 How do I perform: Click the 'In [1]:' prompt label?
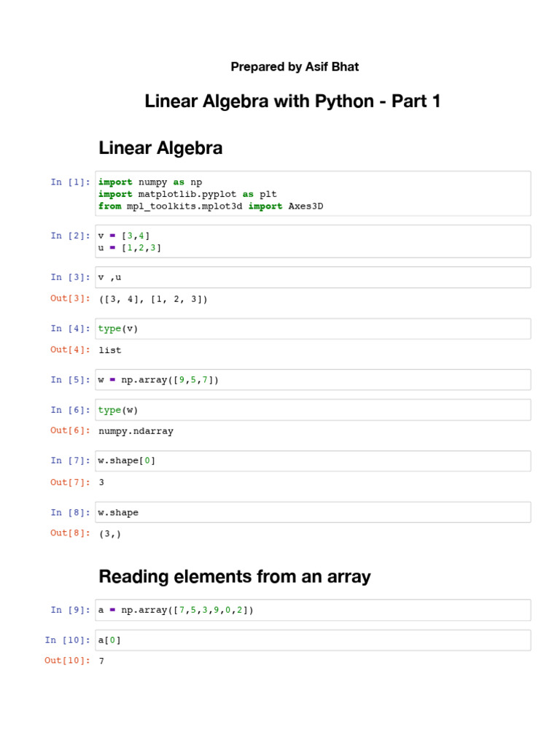(x=71, y=182)
